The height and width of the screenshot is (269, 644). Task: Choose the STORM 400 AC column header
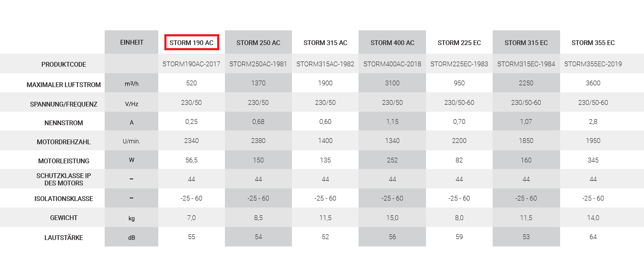pyautogui.click(x=392, y=42)
